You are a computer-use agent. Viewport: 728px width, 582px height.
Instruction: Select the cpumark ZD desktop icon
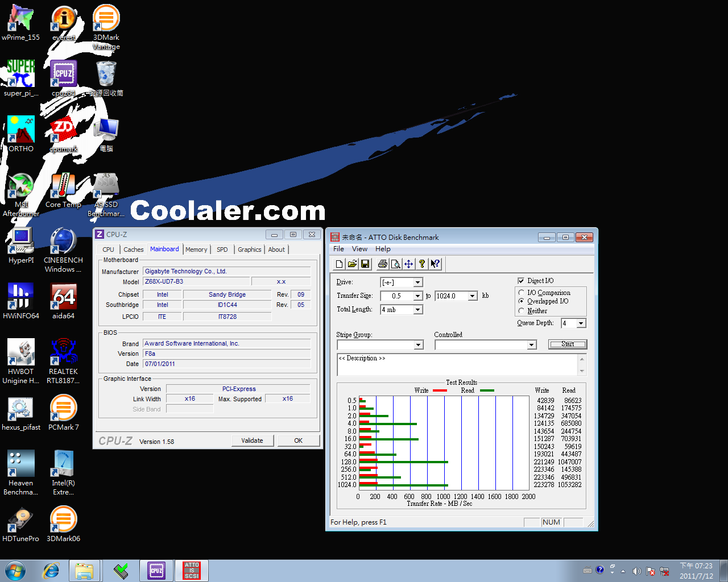pos(64,134)
